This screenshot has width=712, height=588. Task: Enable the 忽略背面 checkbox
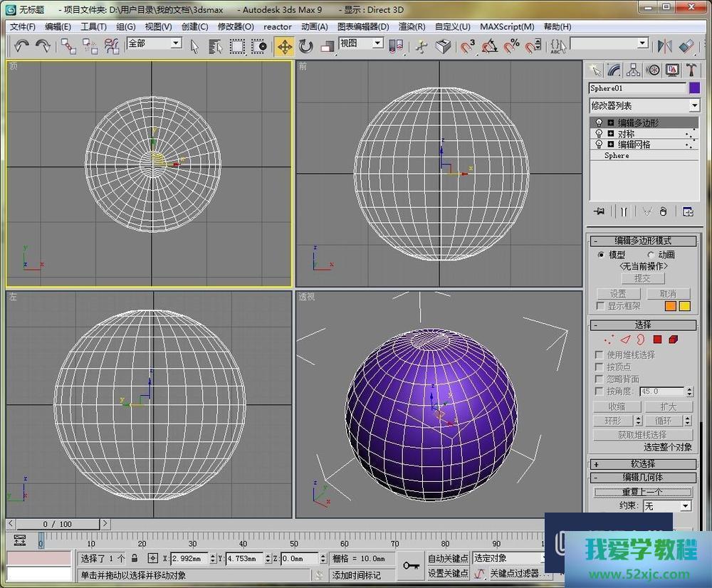(x=600, y=379)
